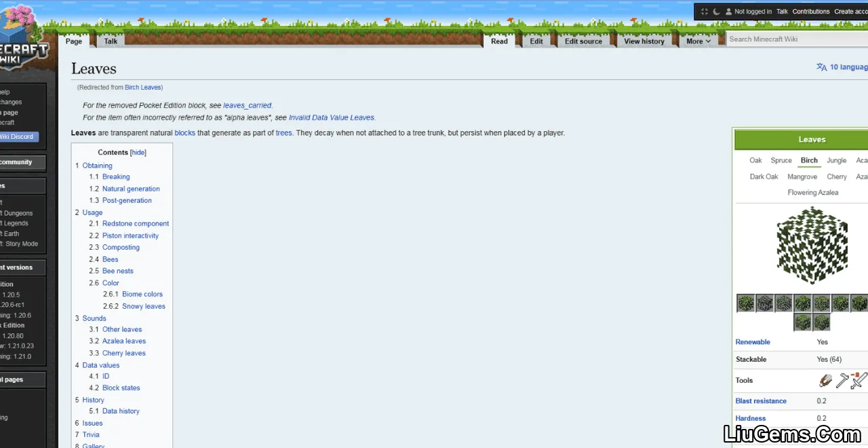Jump to Block states in Contents

point(121,388)
